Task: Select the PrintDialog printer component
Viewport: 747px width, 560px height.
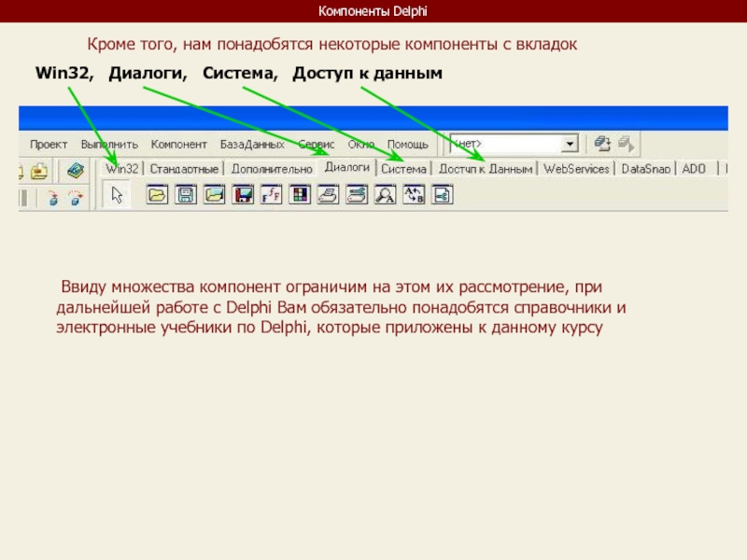Action: pyautogui.click(x=329, y=195)
